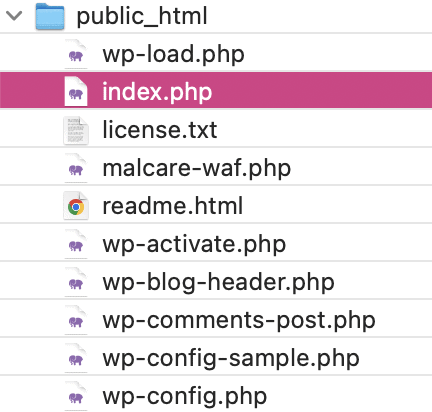Viewport: 432px width, 412px height.
Task: Click the PHP icon beside malcare-waf.php
Action: point(76,168)
